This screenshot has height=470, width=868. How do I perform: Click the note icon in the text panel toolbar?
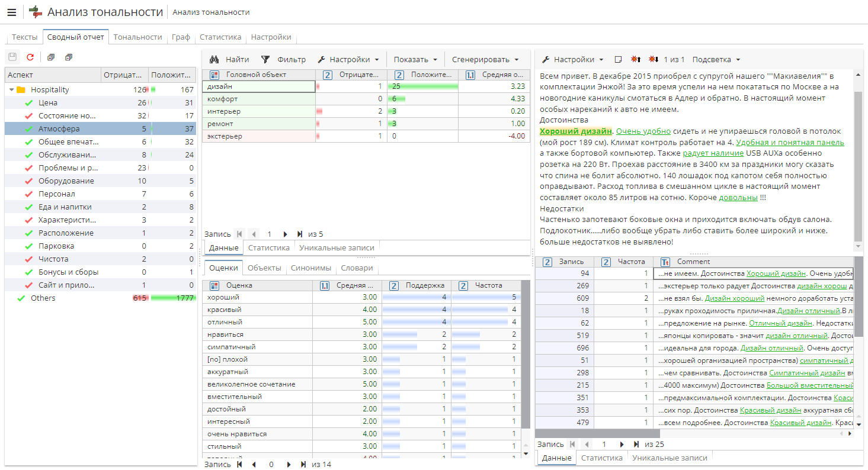tap(619, 59)
